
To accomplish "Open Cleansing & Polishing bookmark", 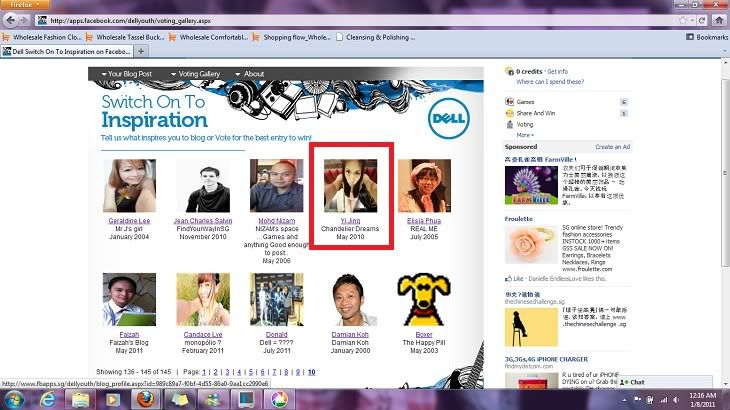I will (375, 37).
